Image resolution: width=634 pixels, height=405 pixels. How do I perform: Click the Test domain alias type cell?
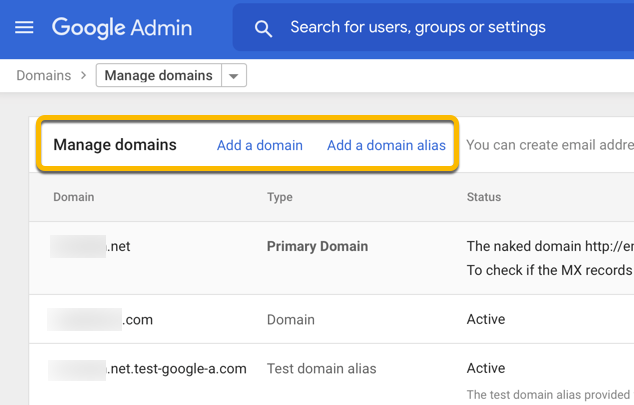click(321, 369)
